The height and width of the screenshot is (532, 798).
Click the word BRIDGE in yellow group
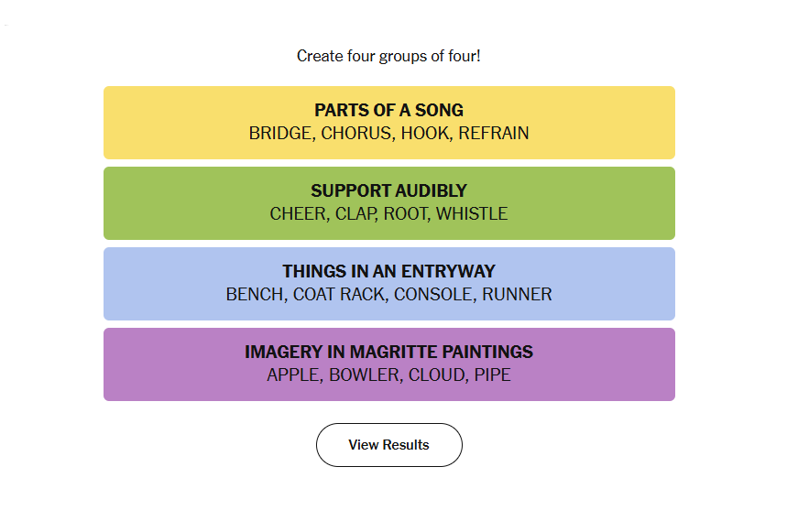pos(281,134)
